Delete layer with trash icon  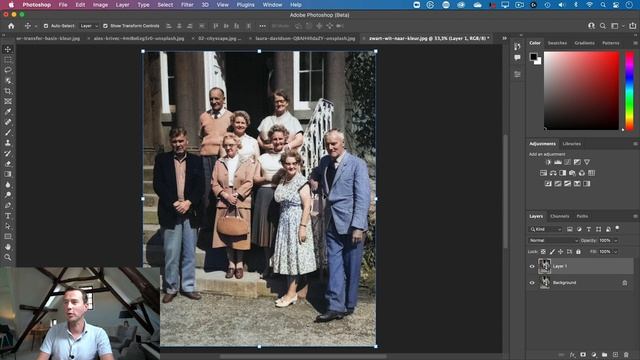[x=626, y=355]
